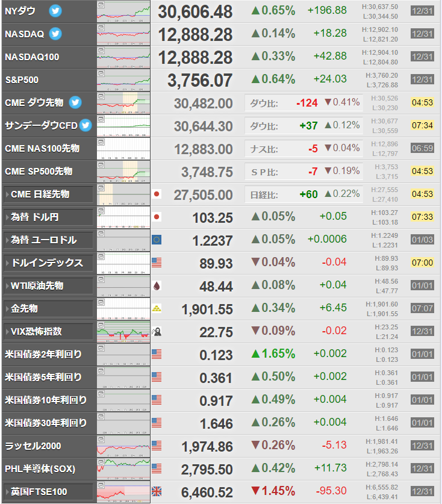
Task: Open the S&P500 index label
Action: coord(22,79)
